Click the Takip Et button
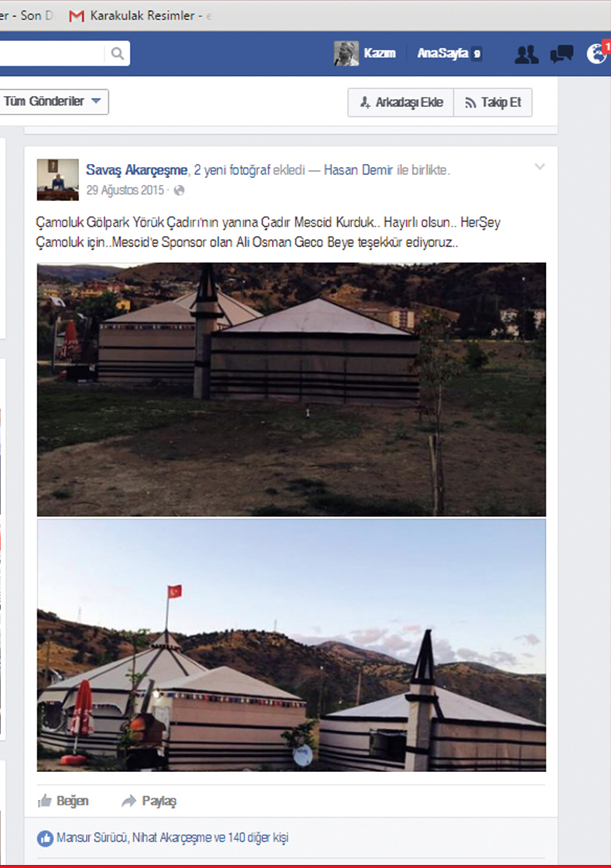This screenshot has height=868, width=611. tap(493, 102)
